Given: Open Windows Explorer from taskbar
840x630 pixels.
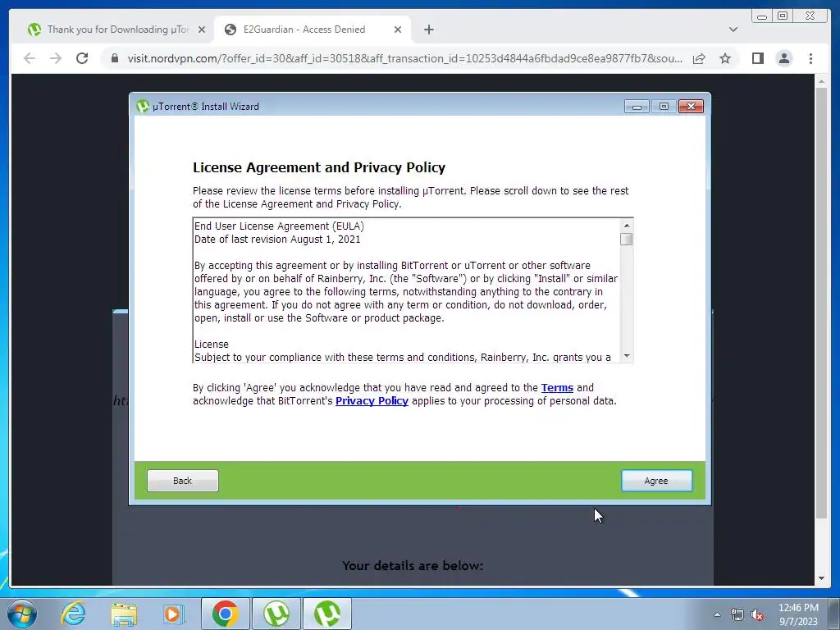Looking at the screenshot, I should 124,614.
